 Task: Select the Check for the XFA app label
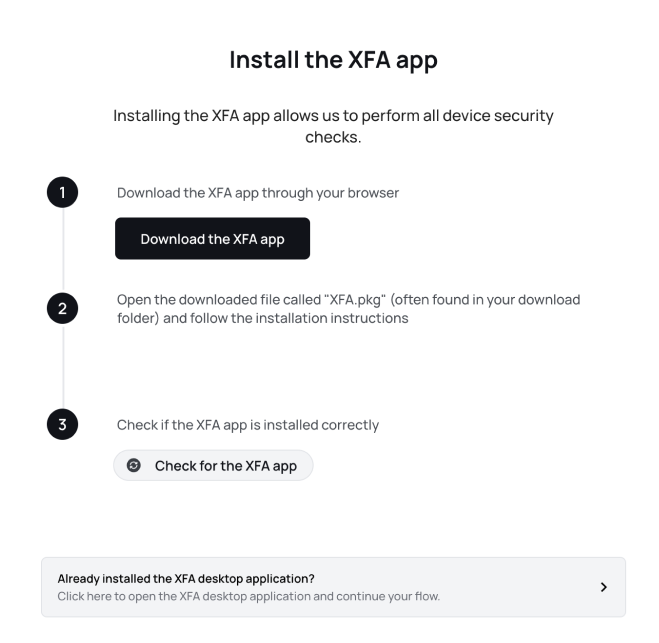[226, 466]
